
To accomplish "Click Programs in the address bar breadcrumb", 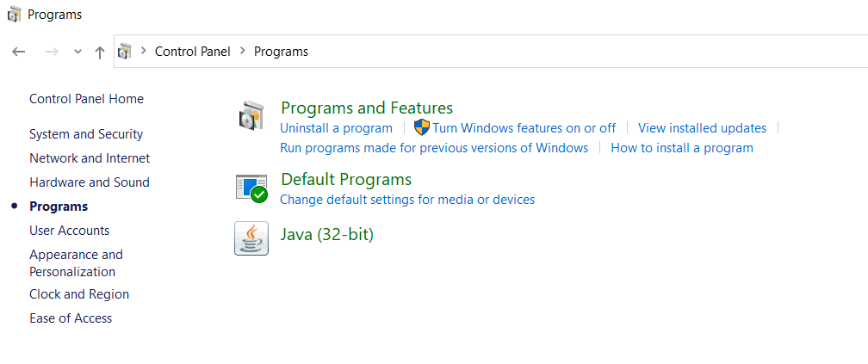I will click(281, 52).
